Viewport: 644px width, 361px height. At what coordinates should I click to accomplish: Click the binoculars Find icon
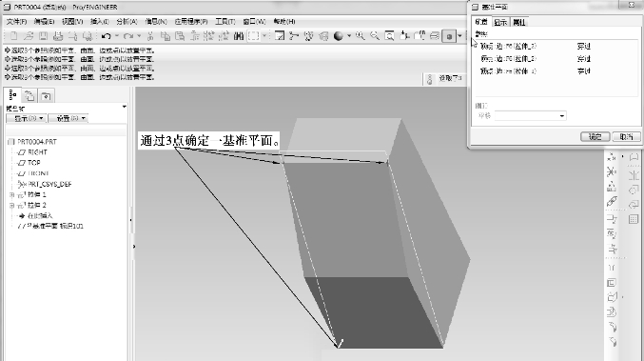pyautogui.click(x=239, y=36)
